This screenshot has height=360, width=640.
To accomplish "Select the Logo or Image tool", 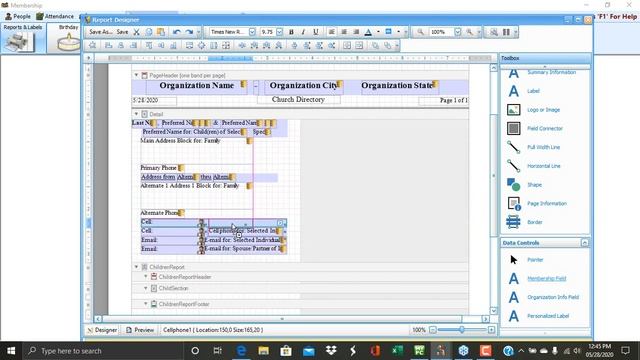I will pyautogui.click(x=543, y=110).
